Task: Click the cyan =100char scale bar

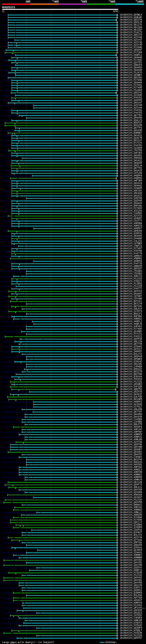Action: pyautogui.click(x=102, y=642)
